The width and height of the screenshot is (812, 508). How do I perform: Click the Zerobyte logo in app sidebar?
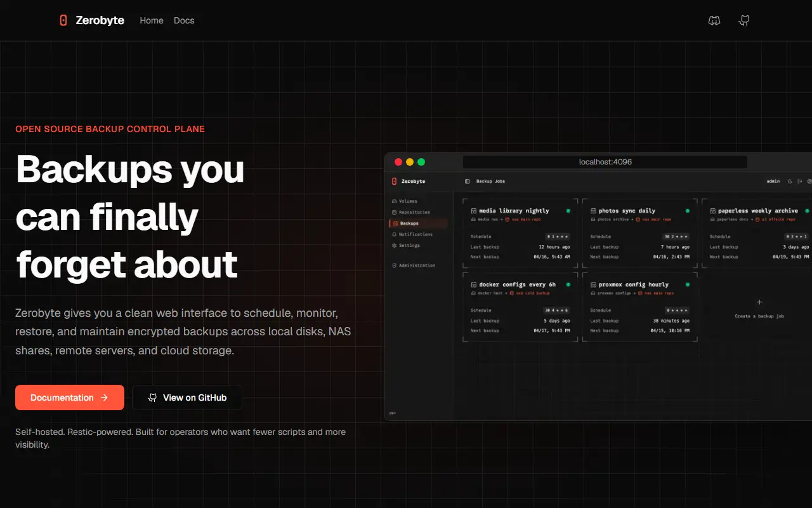tap(395, 182)
